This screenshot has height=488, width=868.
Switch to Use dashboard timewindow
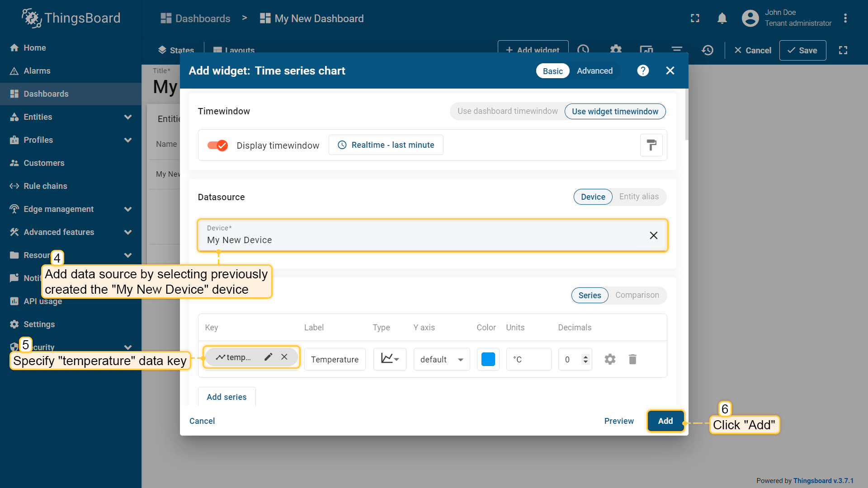[x=507, y=111]
